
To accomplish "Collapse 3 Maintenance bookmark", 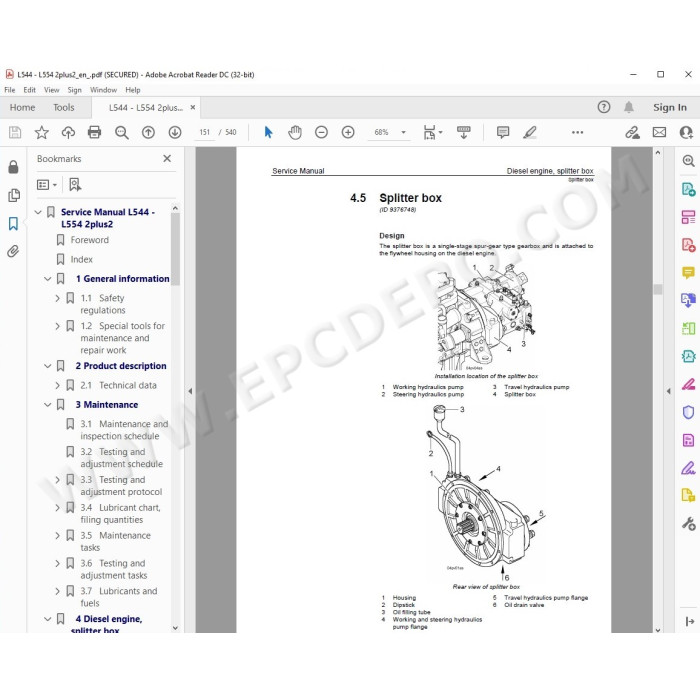I will (x=48, y=405).
